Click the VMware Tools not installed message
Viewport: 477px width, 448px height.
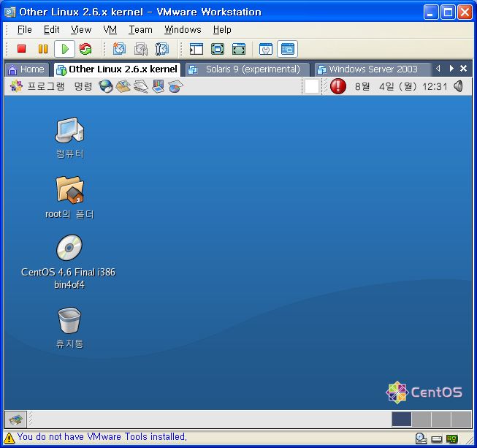point(102,437)
